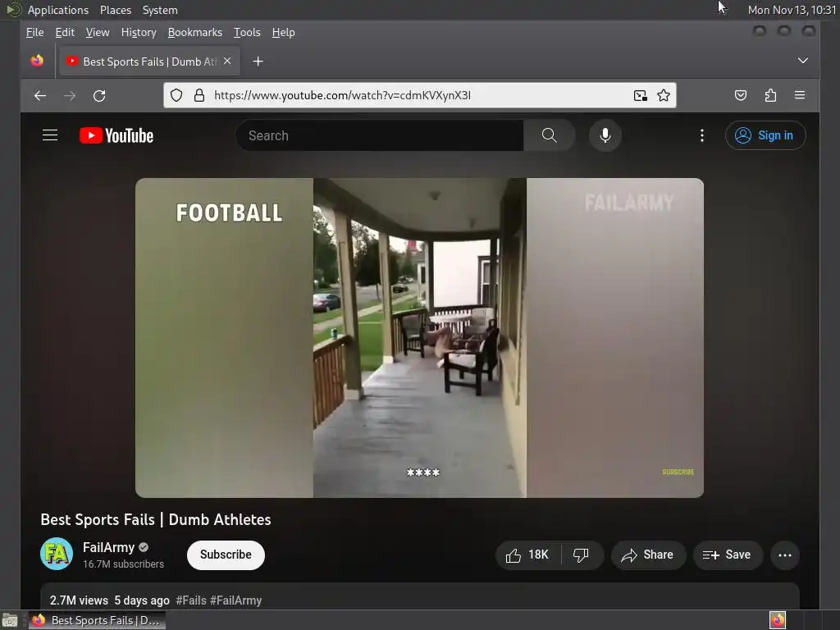Expand the list all tabs chevron
The height and width of the screenshot is (630, 840).
(x=802, y=61)
